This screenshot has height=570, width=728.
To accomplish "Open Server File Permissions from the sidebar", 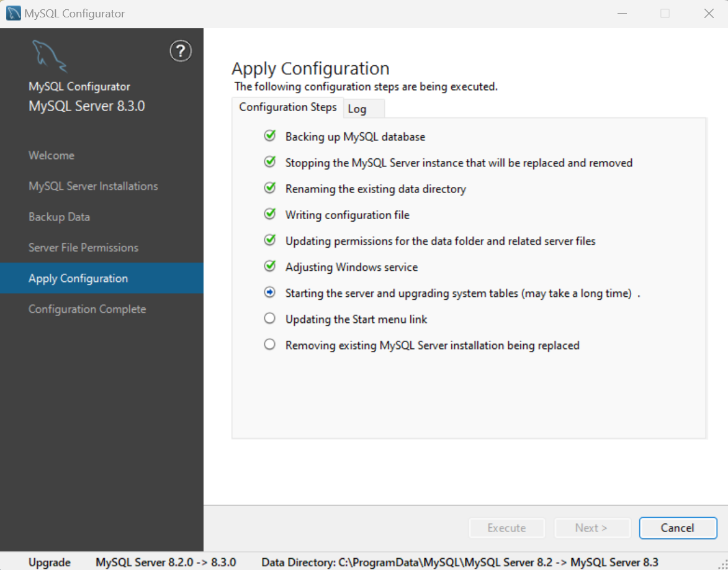I will tap(83, 247).
